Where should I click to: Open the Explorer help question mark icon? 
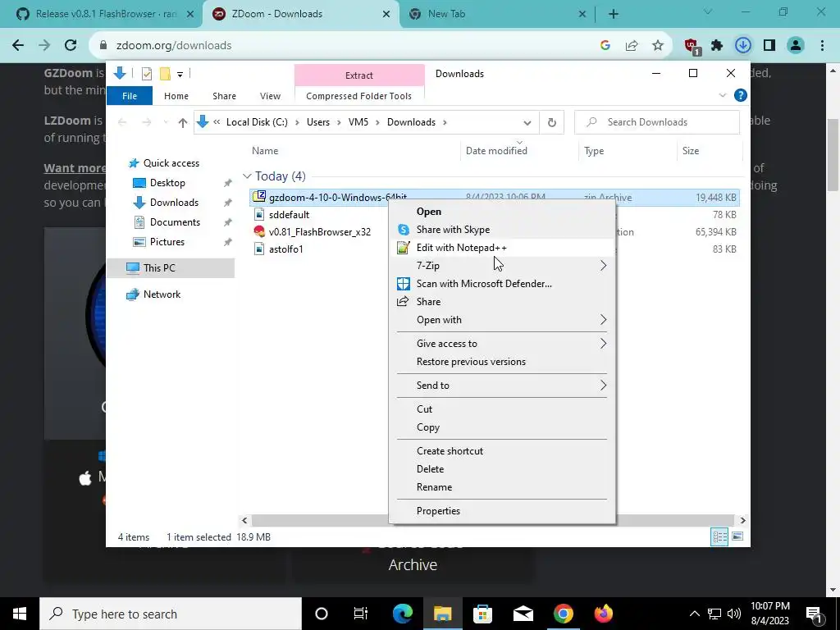(741, 95)
